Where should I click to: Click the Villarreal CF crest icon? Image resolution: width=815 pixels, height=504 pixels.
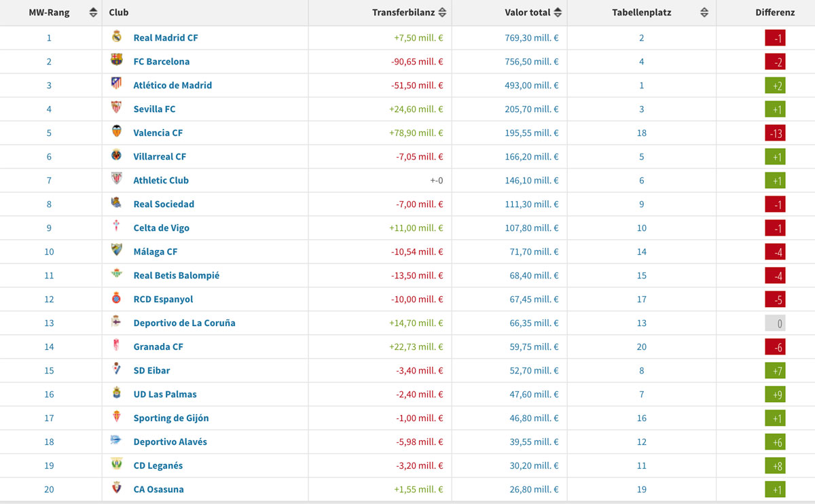pos(117,156)
